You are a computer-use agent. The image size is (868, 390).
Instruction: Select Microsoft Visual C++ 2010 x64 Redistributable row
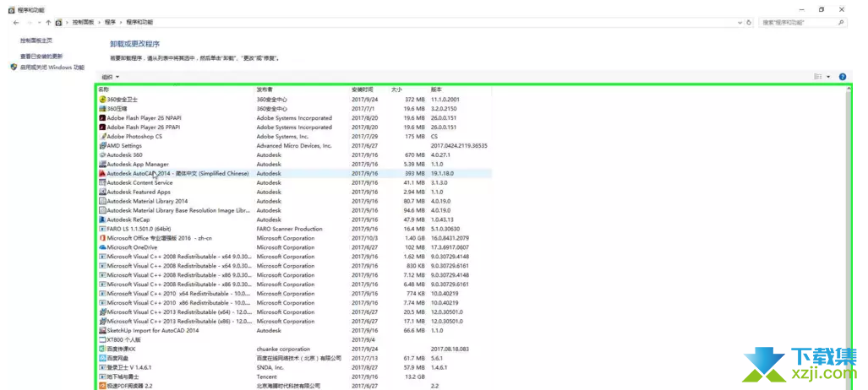(294, 294)
